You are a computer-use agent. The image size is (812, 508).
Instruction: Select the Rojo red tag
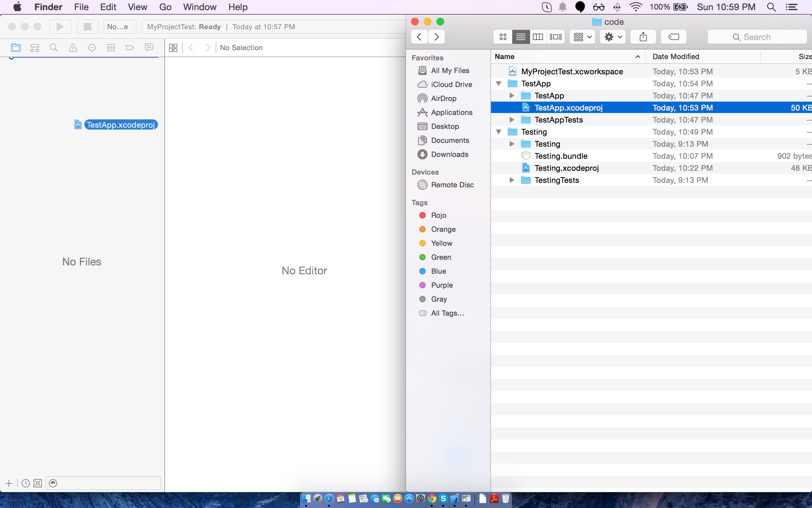click(x=438, y=215)
